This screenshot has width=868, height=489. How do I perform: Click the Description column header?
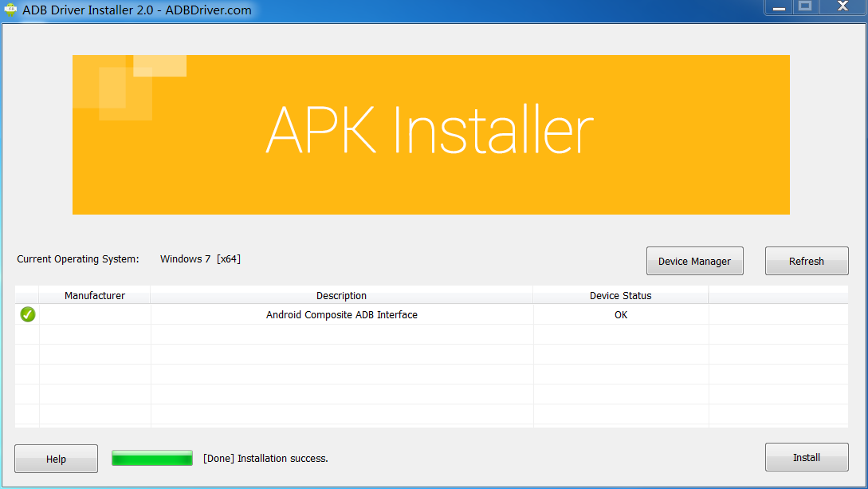tap(341, 295)
